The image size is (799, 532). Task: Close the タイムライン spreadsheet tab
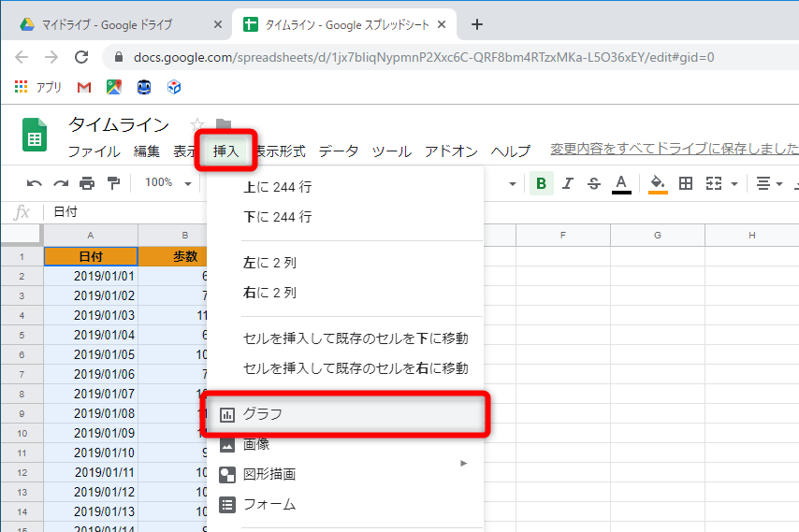coord(442,24)
